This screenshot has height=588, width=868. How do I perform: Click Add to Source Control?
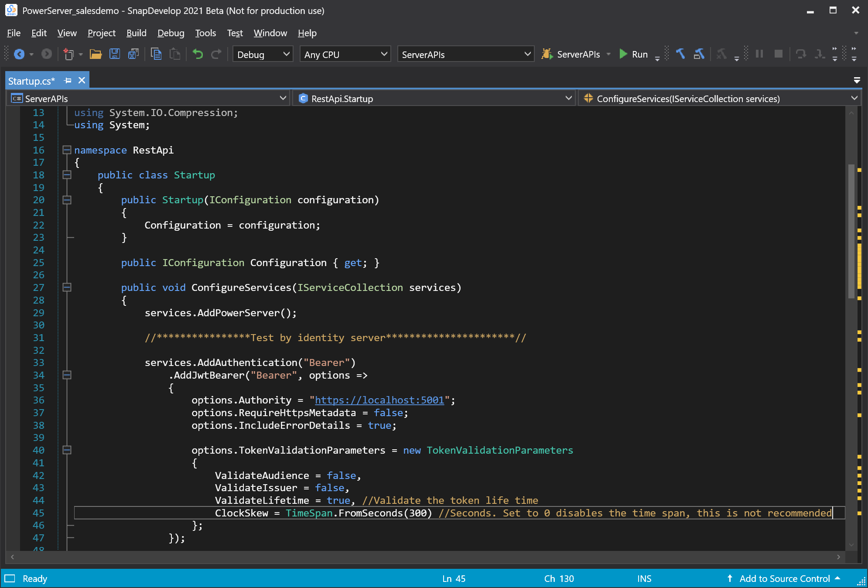[784, 578]
